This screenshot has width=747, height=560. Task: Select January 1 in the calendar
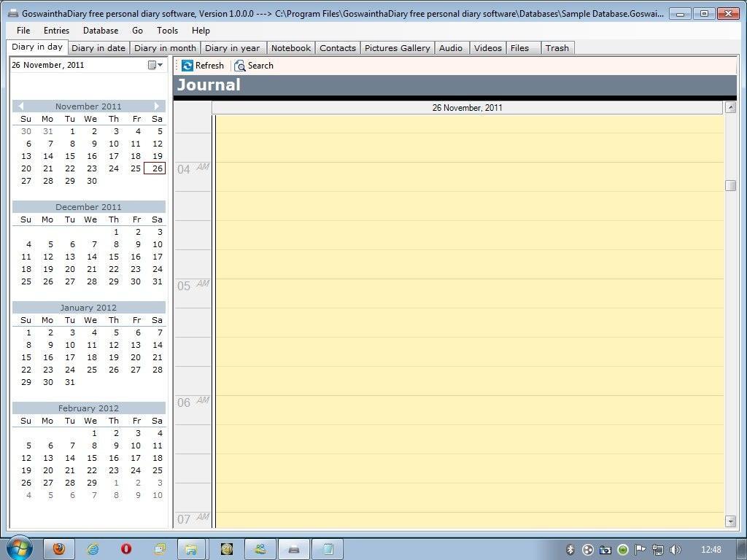click(x=28, y=332)
